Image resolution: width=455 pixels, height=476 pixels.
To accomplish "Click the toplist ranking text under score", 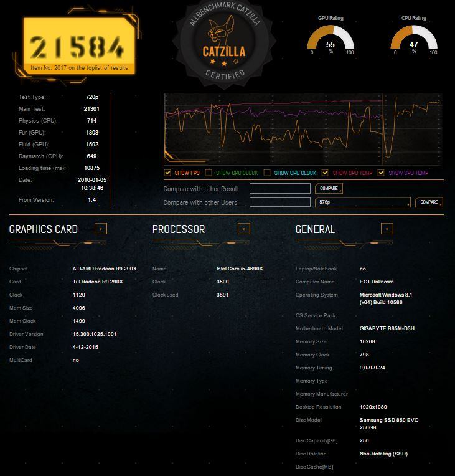I will point(79,68).
